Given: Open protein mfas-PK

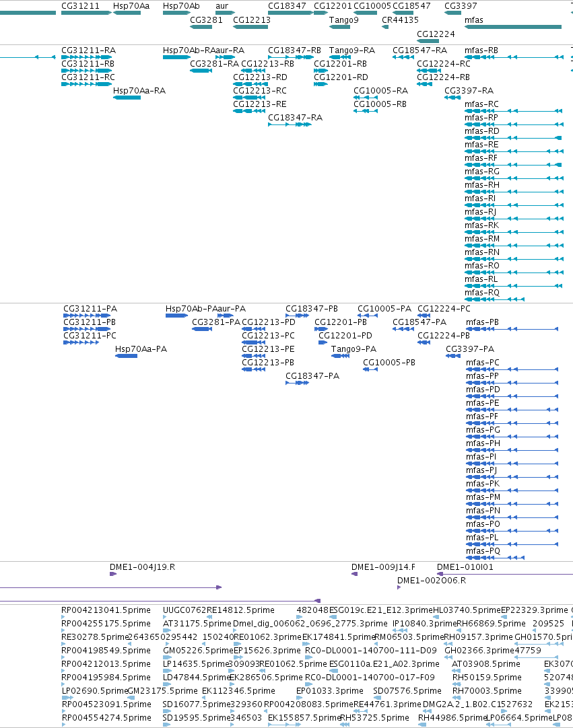Looking at the screenshot, I should tap(483, 484).
